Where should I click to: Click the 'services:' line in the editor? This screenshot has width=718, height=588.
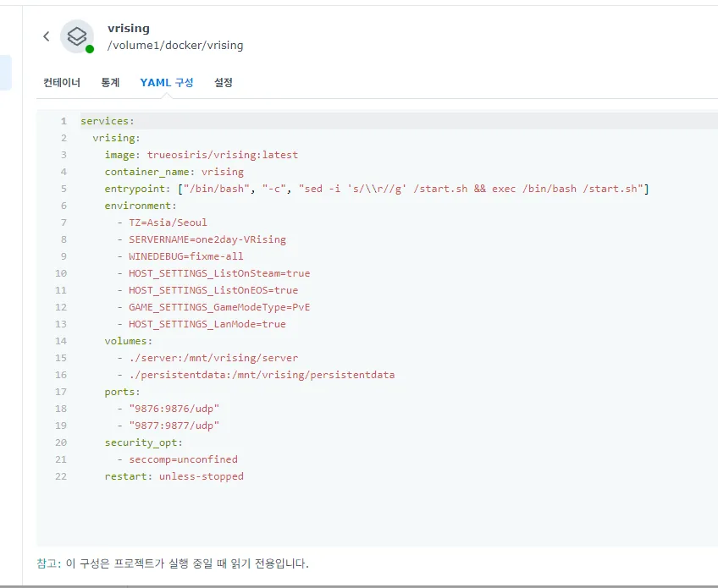point(108,121)
